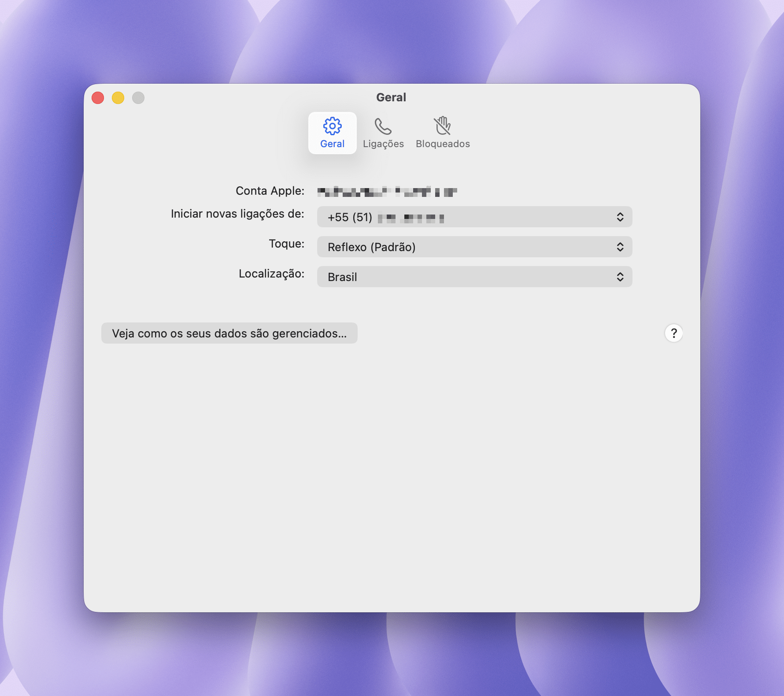Select the Geral tab label
784x696 pixels.
332,144
